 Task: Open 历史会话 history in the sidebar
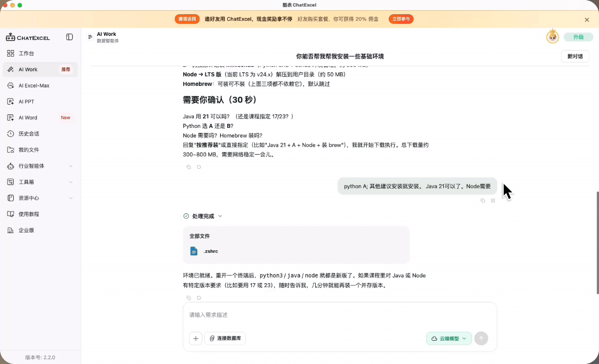(40, 133)
